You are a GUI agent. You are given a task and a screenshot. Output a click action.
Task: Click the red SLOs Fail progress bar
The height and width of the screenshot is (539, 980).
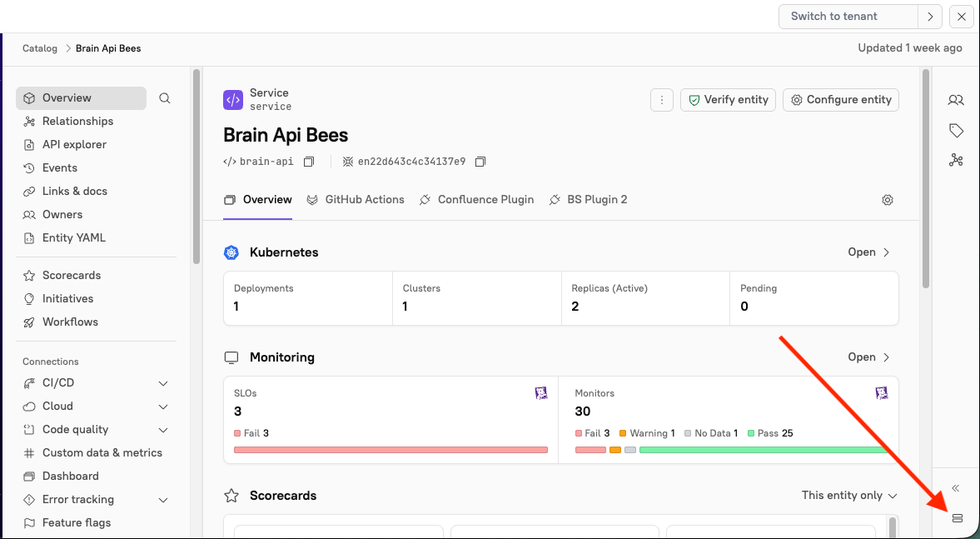pyautogui.click(x=391, y=450)
